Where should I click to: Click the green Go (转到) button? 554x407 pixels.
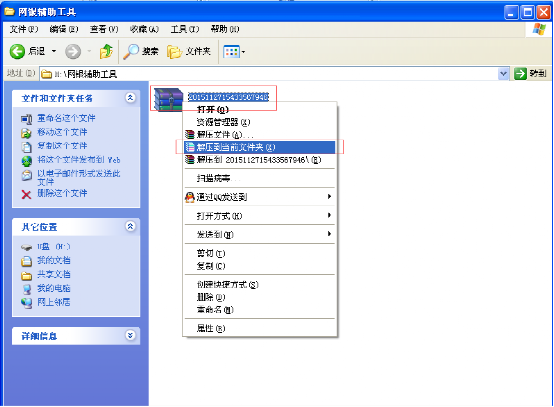530,73
